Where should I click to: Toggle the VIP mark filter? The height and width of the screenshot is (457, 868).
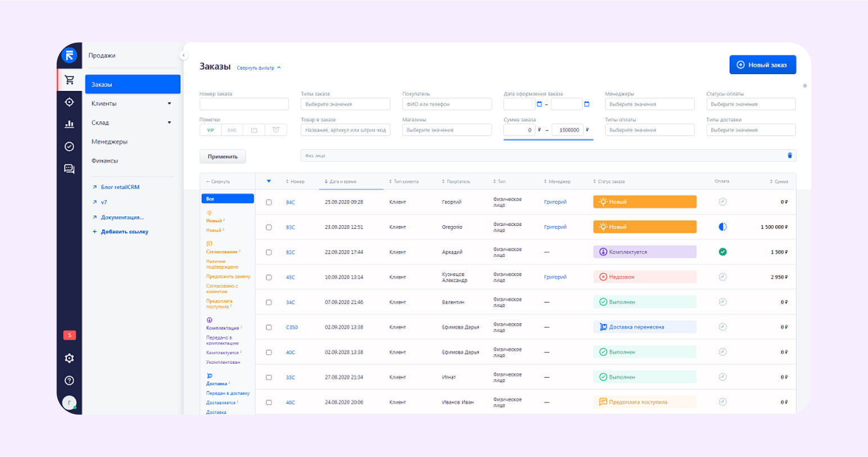pyautogui.click(x=210, y=130)
